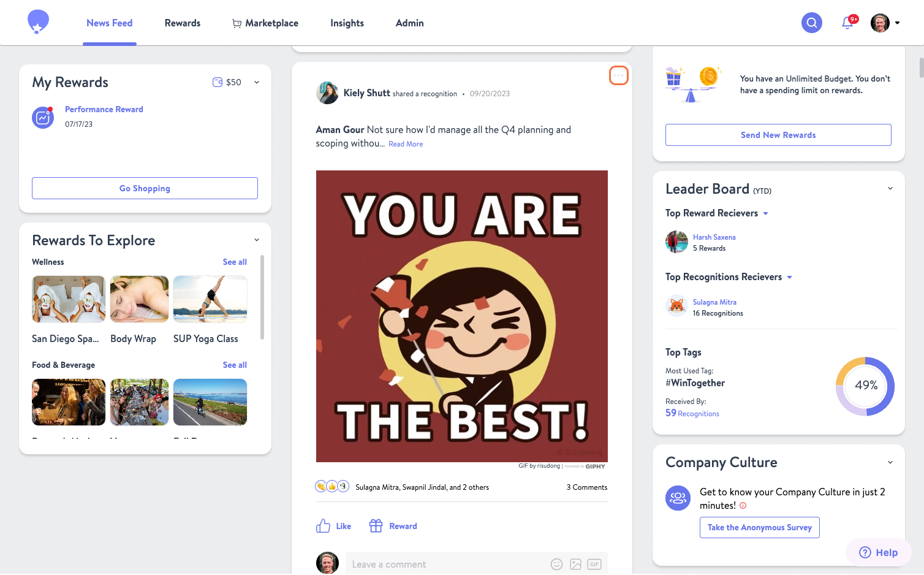See all Food & Beverage rewards
Image resolution: width=924 pixels, height=575 pixels.
coord(235,365)
